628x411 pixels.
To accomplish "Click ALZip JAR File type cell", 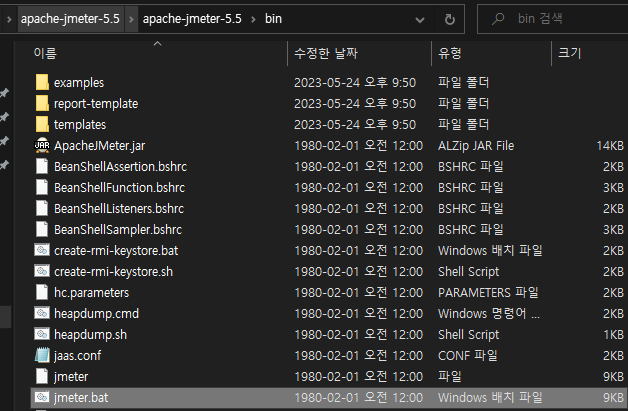I will pyautogui.click(x=476, y=146).
